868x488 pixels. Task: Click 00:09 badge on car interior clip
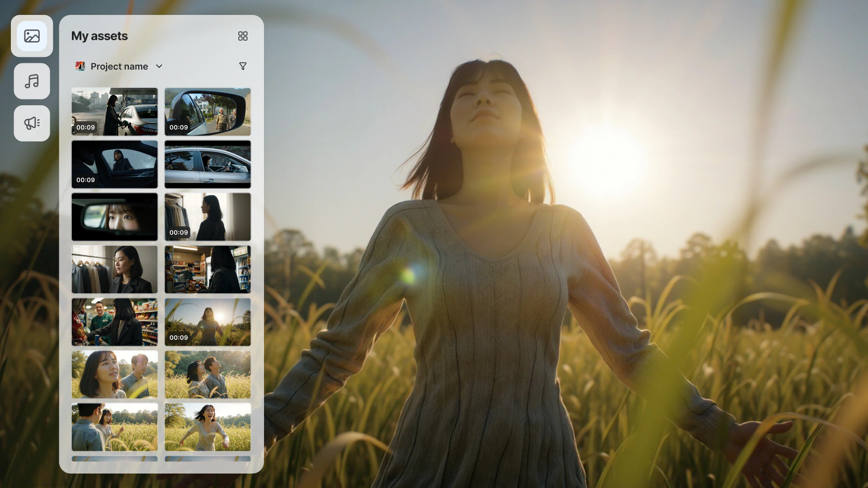tap(85, 180)
